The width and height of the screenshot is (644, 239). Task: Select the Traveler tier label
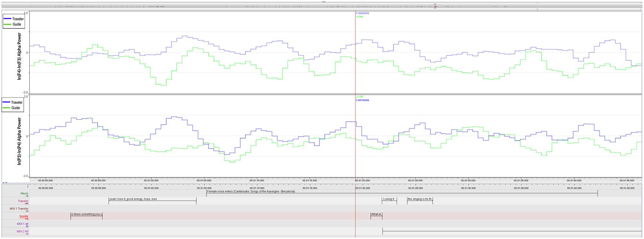pyautogui.click(x=23, y=201)
